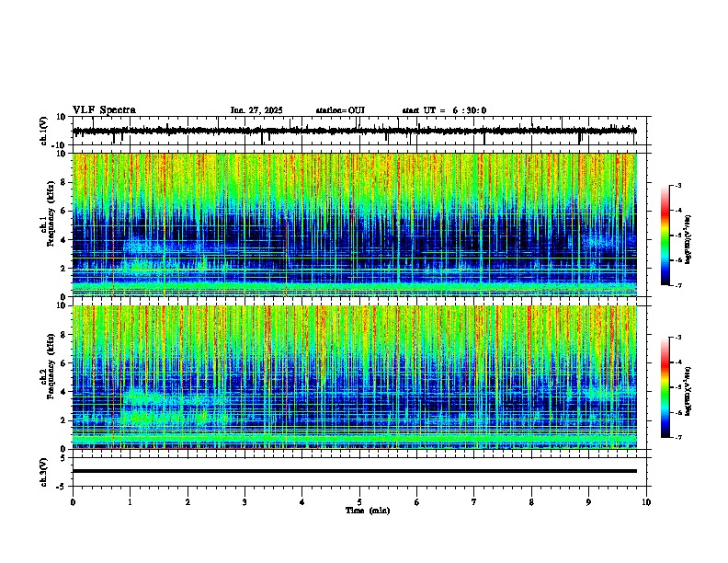Image resolution: width=728 pixels, height=563 pixels.
Task: Click the ch.1 waveform trace panel
Action: coord(361,131)
